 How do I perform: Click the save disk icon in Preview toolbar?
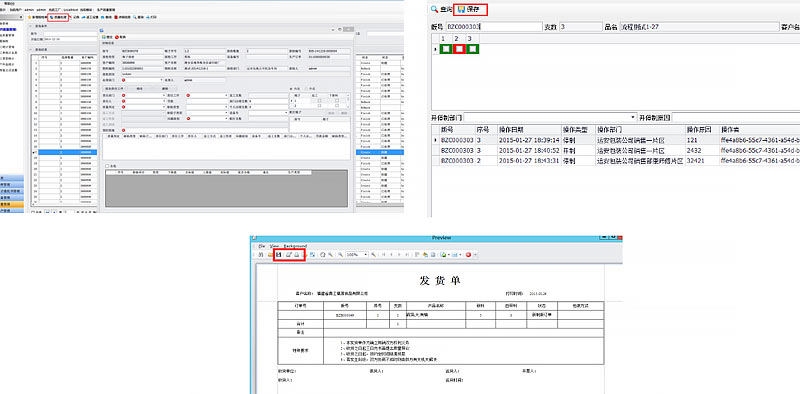coord(279,255)
